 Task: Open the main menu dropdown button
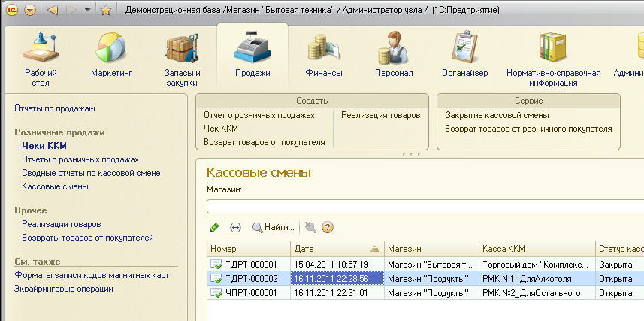pos(30,11)
